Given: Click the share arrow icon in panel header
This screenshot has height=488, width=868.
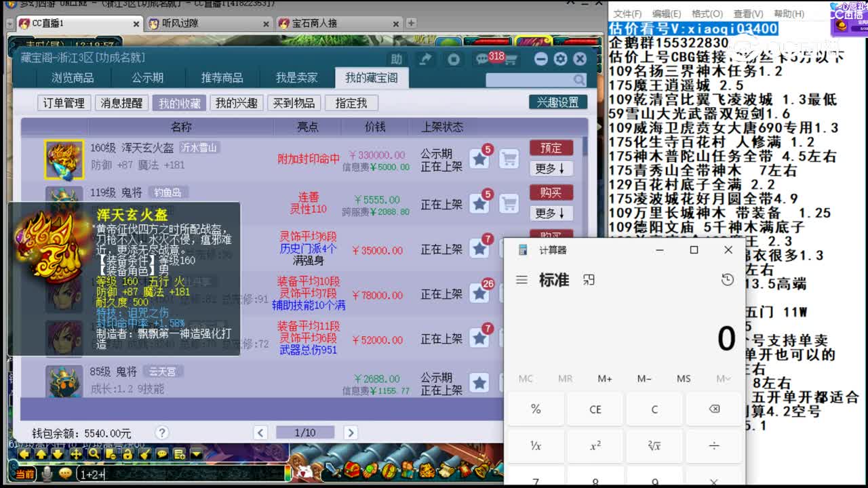Looking at the screenshot, I should point(425,59).
